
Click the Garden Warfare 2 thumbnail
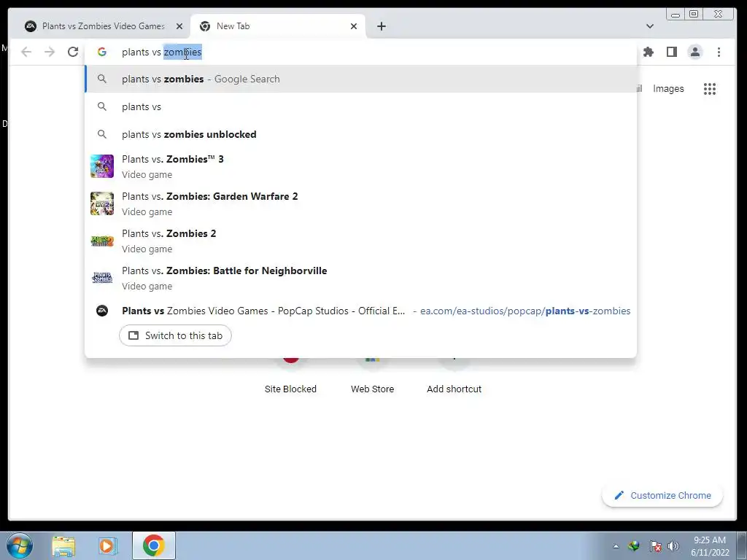pyautogui.click(x=102, y=203)
